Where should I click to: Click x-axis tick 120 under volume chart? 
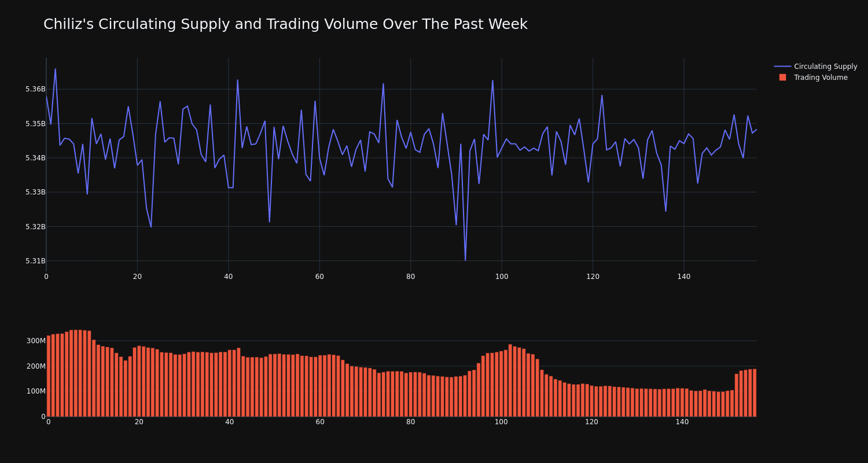tap(591, 422)
